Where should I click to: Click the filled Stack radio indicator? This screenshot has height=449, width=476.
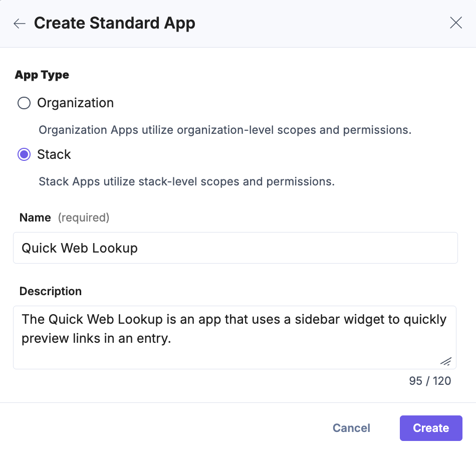point(24,154)
